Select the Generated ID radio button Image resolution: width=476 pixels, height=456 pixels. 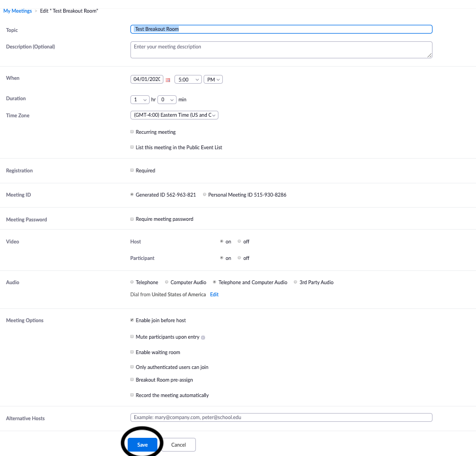coord(132,195)
